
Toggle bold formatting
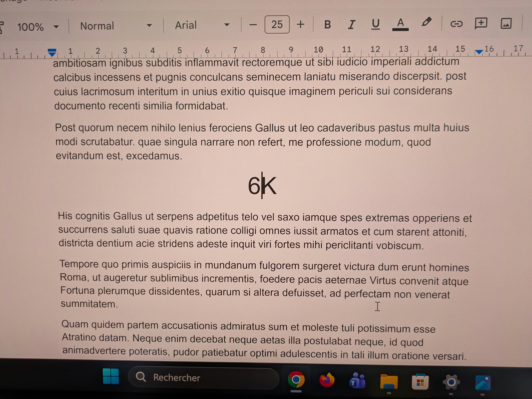[x=327, y=24]
